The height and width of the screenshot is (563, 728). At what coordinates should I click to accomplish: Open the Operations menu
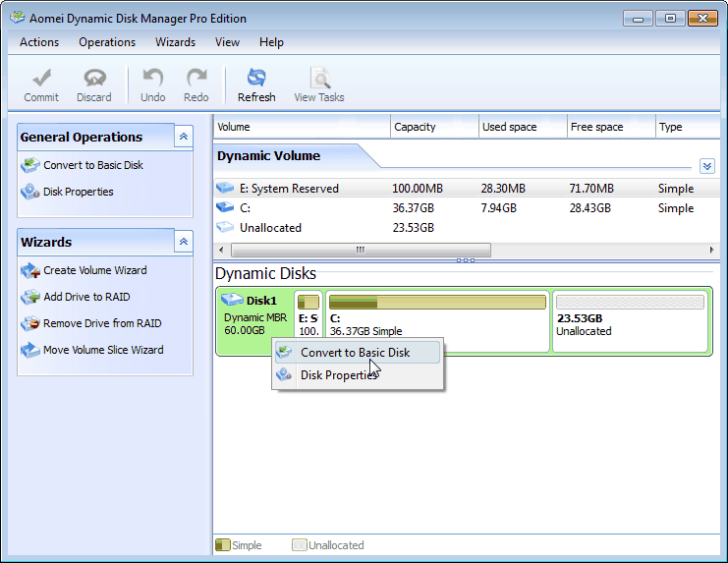(107, 42)
